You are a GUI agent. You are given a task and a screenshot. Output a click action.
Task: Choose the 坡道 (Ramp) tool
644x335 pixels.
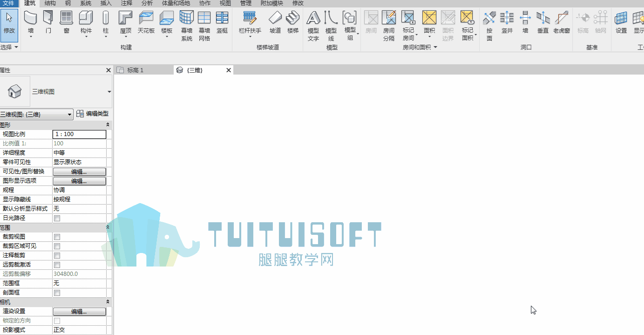[x=275, y=23]
